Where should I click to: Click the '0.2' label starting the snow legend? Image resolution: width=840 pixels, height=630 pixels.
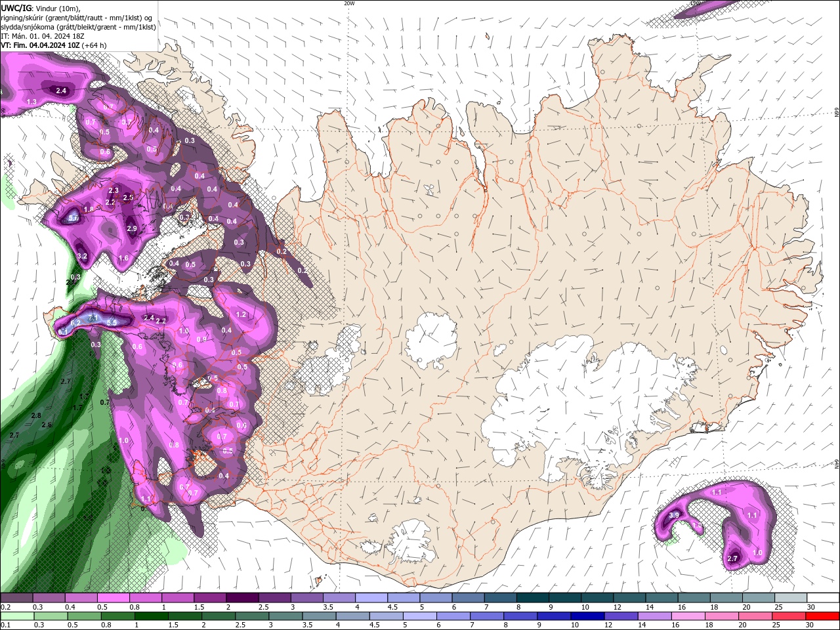click(5, 607)
